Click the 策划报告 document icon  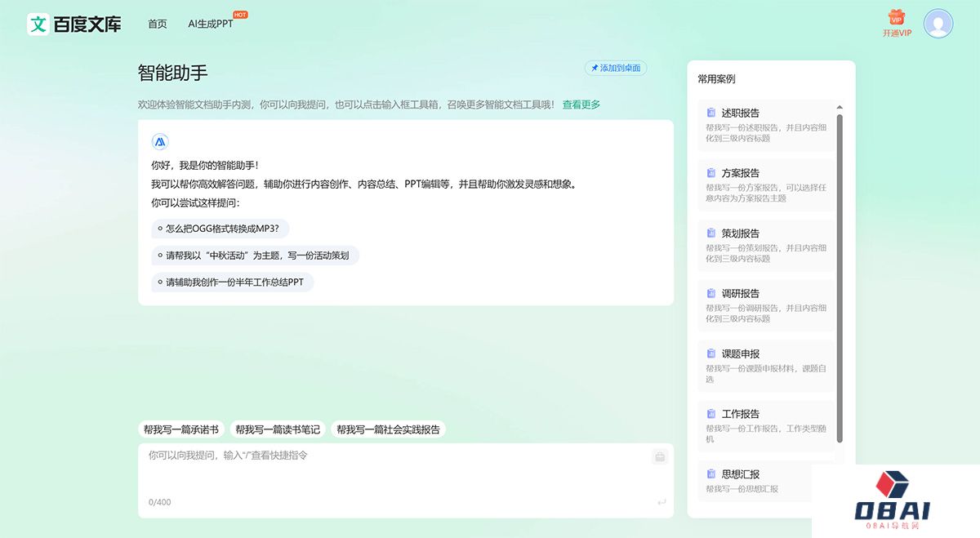711,233
